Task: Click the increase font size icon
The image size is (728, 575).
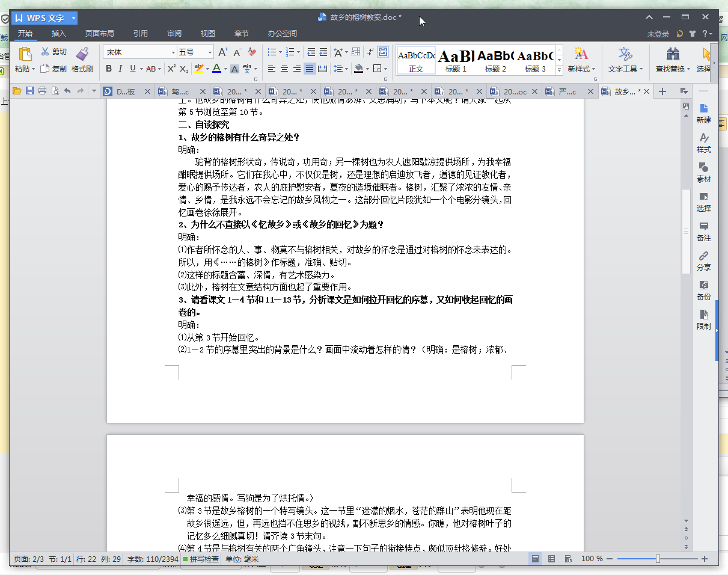Action: [222, 52]
